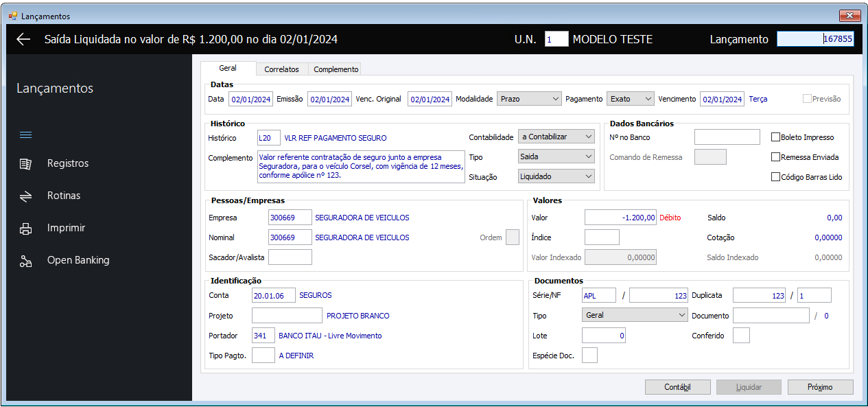868x407 pixels.
Task: Click the Liquidar button
Action: click(x=749, y=387)
